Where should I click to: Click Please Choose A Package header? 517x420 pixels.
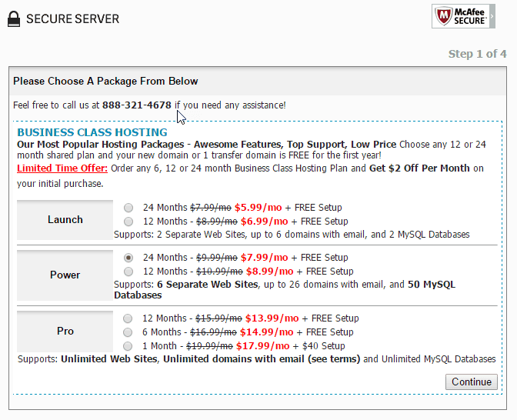105,81
